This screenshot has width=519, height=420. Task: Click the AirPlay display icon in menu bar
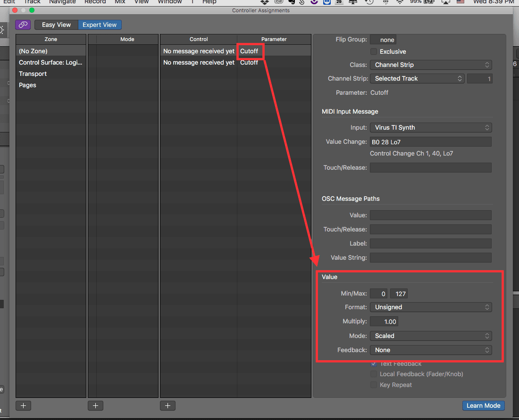pyautogui.click(x=446, y=2)
